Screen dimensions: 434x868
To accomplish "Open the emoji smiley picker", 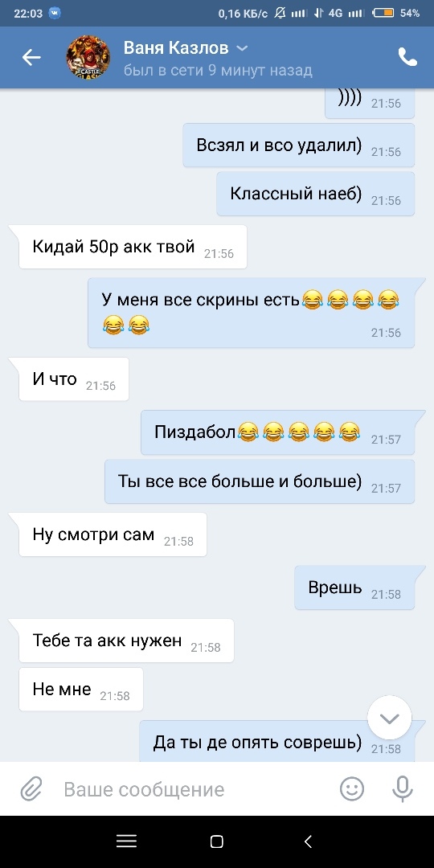I will (x=352, y=789).
